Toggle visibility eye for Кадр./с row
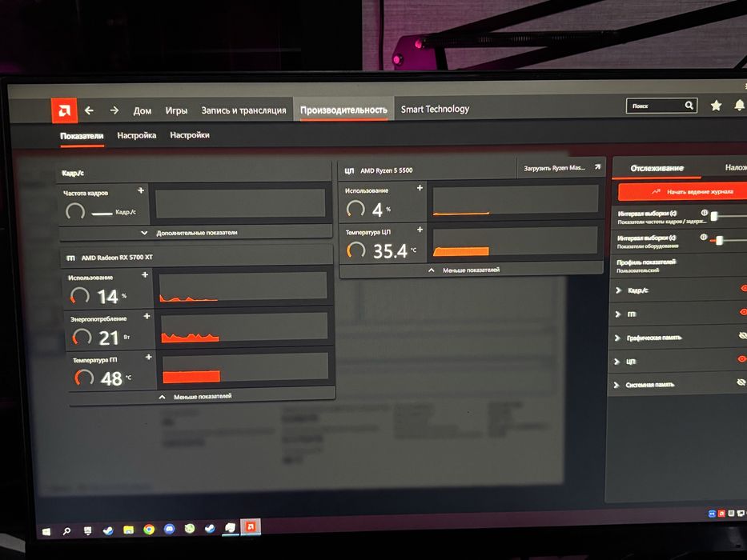 [x=744, y=289]
